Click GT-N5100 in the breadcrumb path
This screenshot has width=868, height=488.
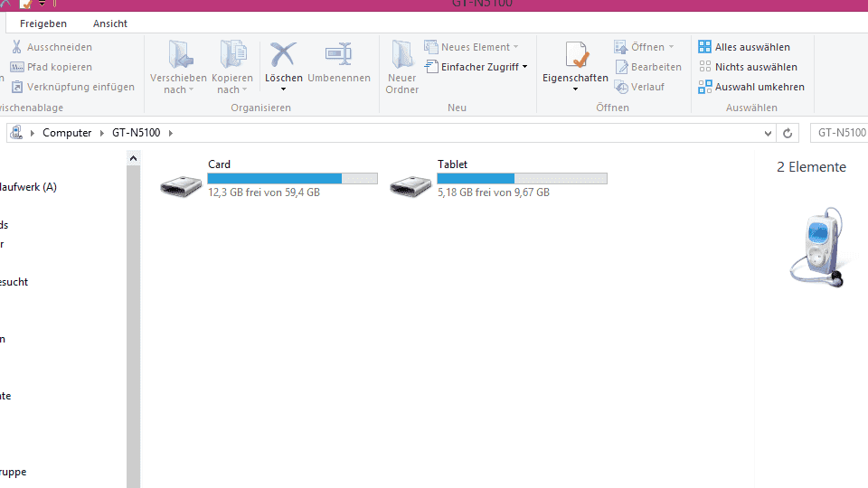[x=137, y=133]
